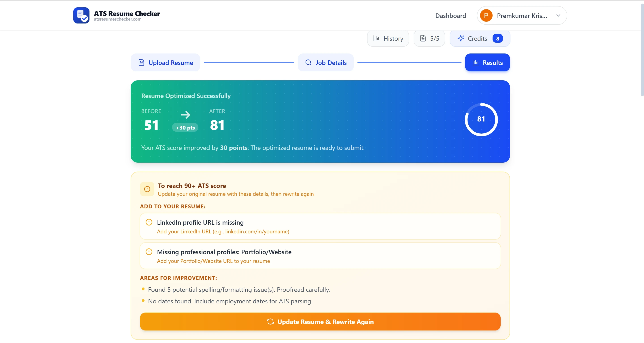Image resolution: width=644 pixels, height=343 pixels.
Task: Open the History button
Action: tap(388, 38)
